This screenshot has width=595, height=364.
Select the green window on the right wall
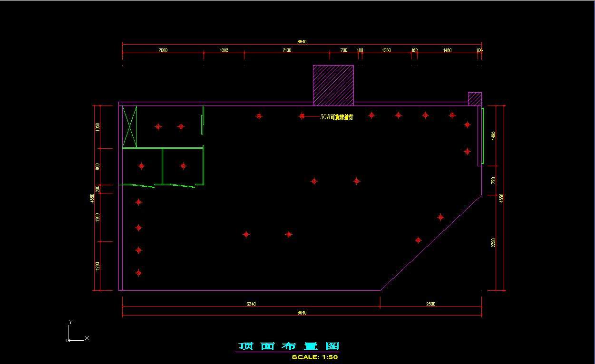click(483, 136)
